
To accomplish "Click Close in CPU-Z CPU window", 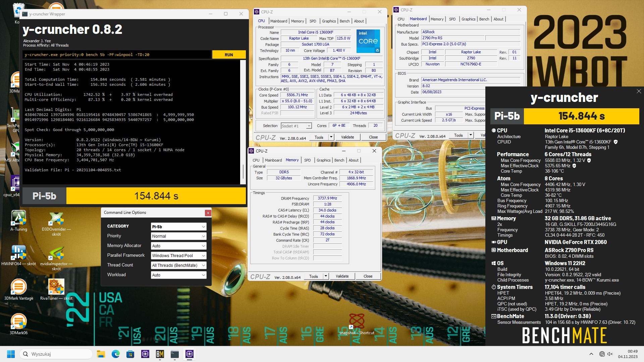I will pos(373,137).
